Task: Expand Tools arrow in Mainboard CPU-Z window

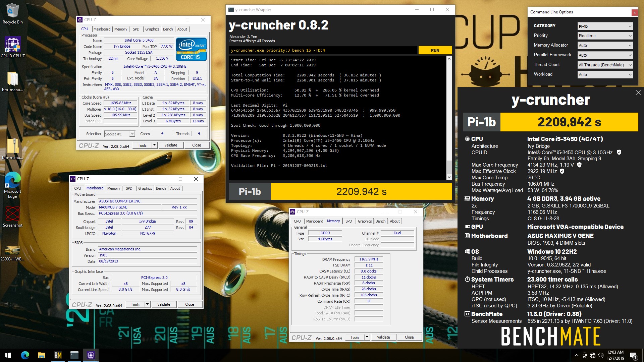Action: click(147, 304)
